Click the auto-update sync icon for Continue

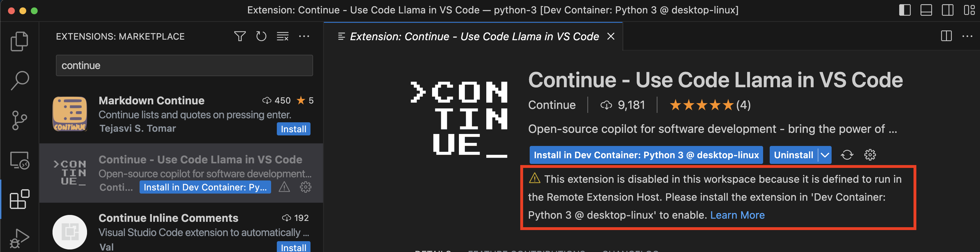point(847,155)
